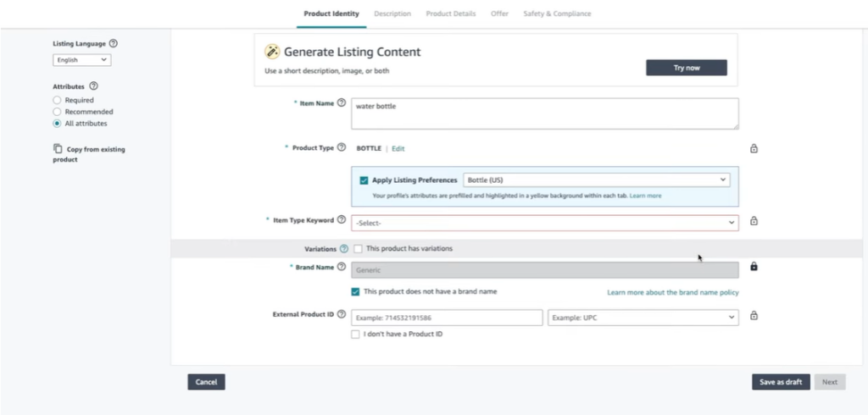Select the Required attributes radio button
This screenshot has width=868, height=415.
click(x=57, y=100)
